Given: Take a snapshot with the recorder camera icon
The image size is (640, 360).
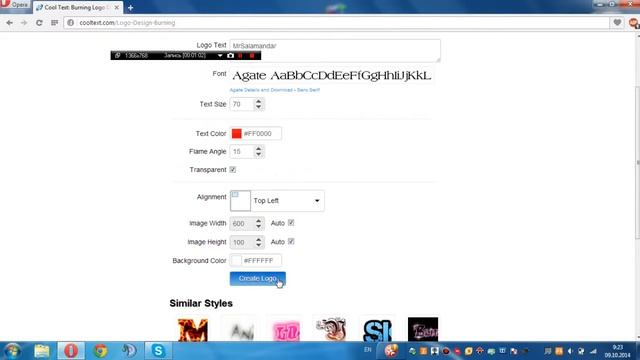Looking at the screenshot, I should (231, 56).
